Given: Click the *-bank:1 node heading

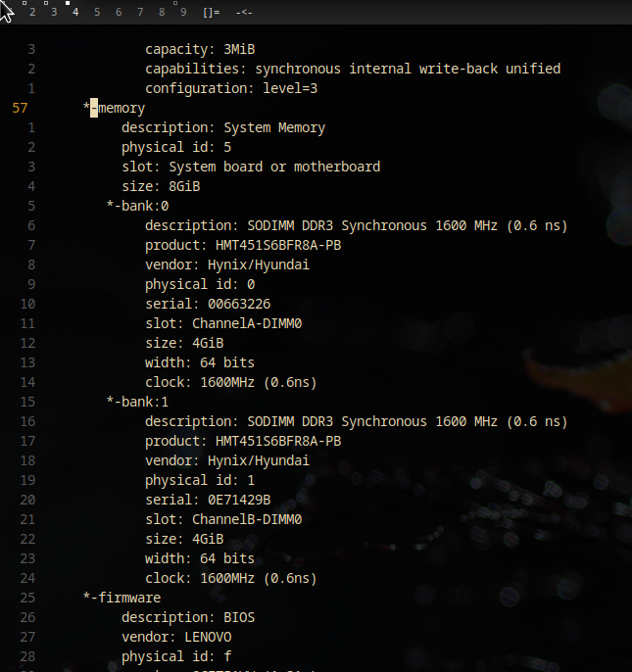Looking at the screenshot, I should click(x=137, y=402).
